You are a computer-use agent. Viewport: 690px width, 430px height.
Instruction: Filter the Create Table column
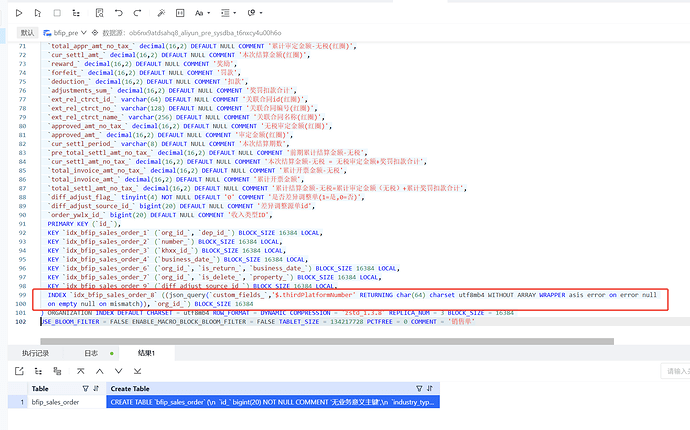pos(419,389)
